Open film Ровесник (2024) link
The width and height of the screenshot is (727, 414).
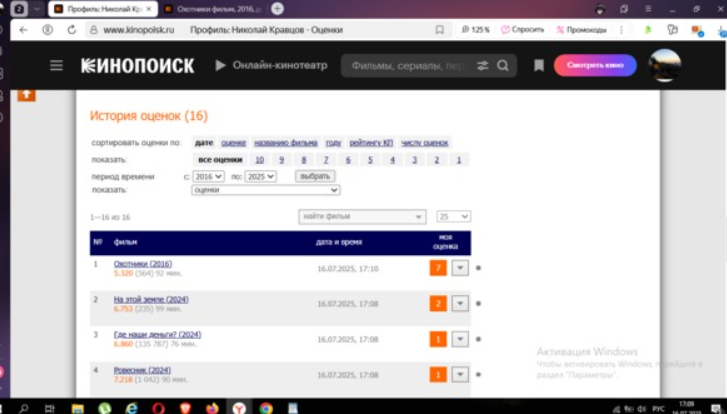[x=142, y=370]
